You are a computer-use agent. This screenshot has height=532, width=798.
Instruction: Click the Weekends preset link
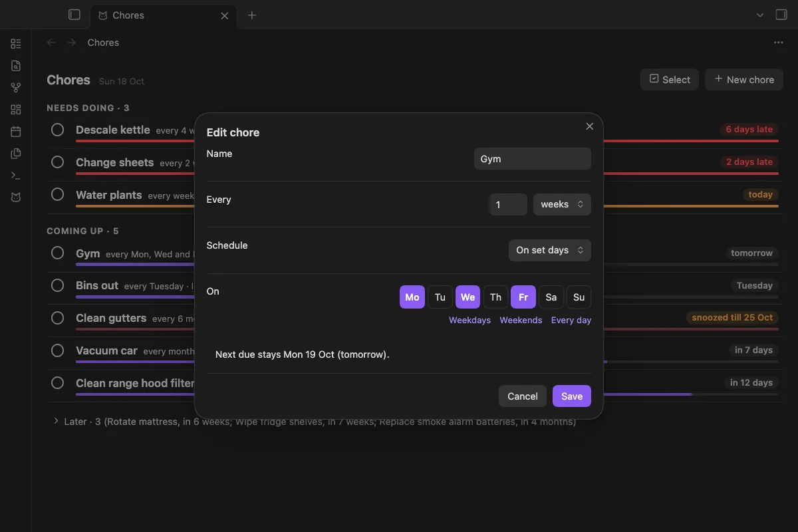521,321
